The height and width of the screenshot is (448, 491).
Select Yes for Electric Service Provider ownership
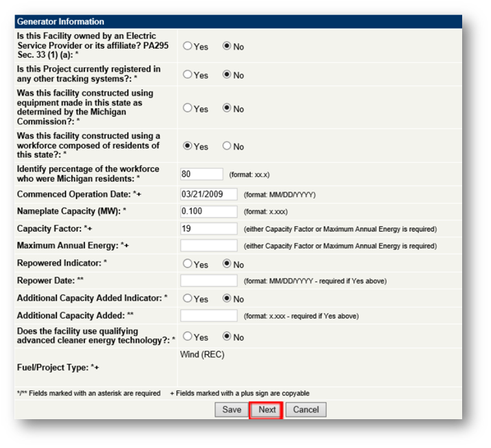pos(187,47)
